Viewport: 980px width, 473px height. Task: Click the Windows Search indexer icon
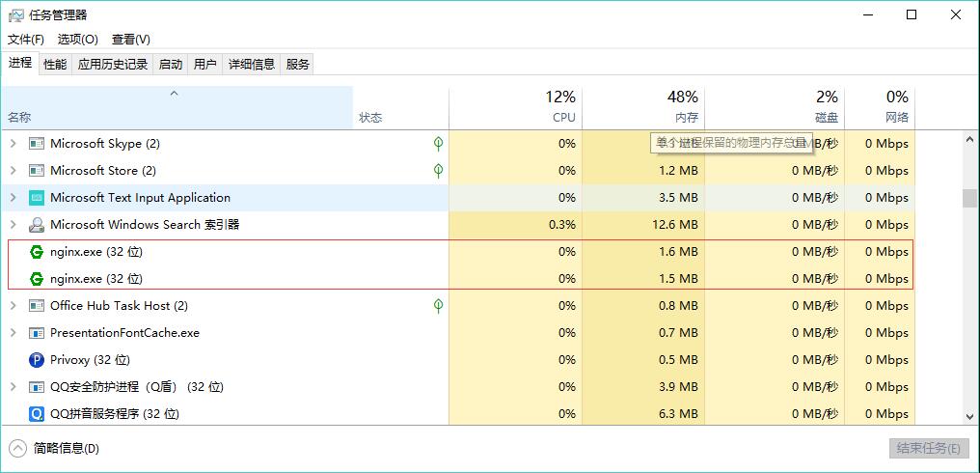37,225
